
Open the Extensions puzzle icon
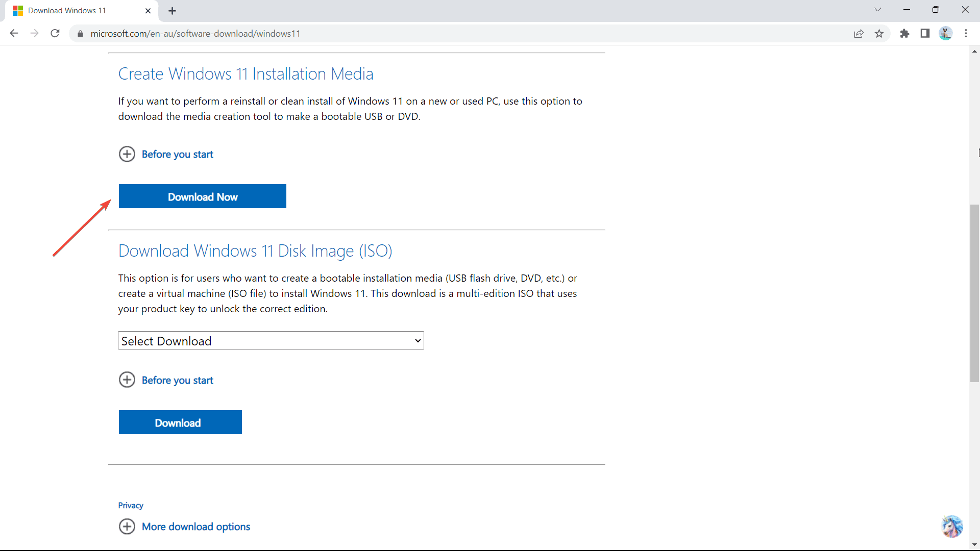pyautogui.click(x=904, y=34)
